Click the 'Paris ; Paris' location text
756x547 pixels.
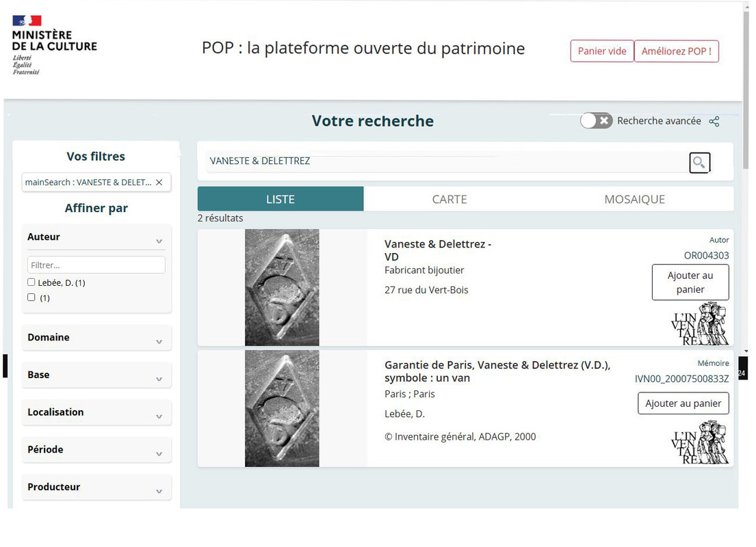coord(409,395)
